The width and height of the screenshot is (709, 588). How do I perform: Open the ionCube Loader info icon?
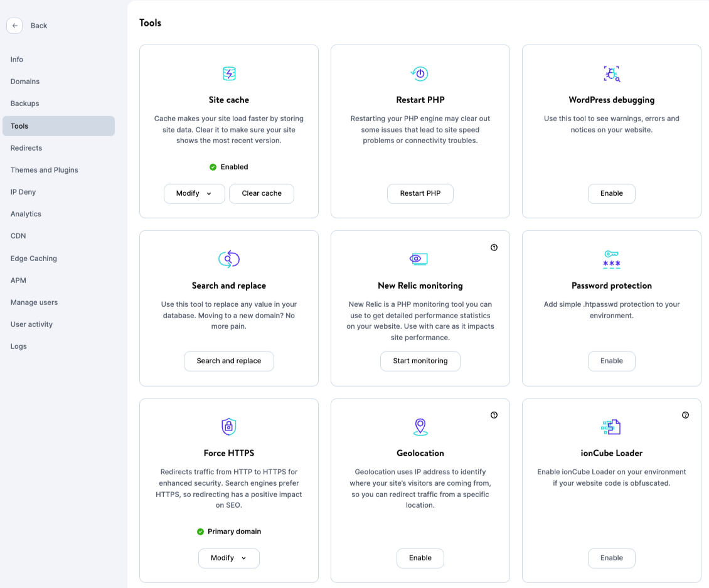[685, 415]
